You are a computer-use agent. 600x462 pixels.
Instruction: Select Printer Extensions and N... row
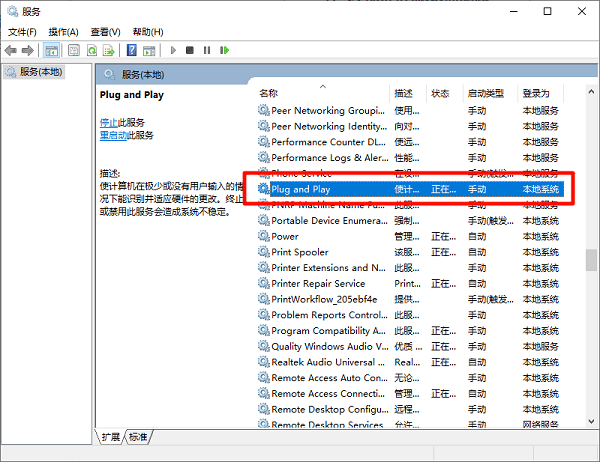click(410, 268)
